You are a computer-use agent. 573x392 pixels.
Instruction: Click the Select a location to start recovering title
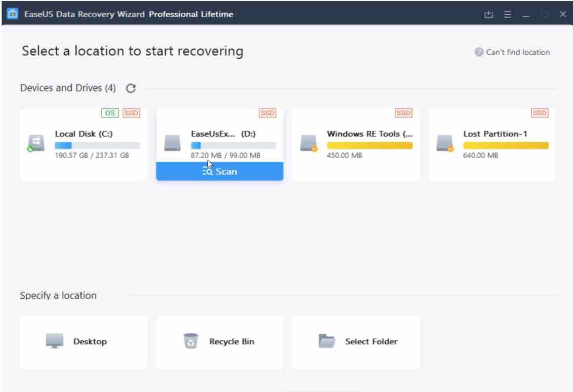[132, 51]
